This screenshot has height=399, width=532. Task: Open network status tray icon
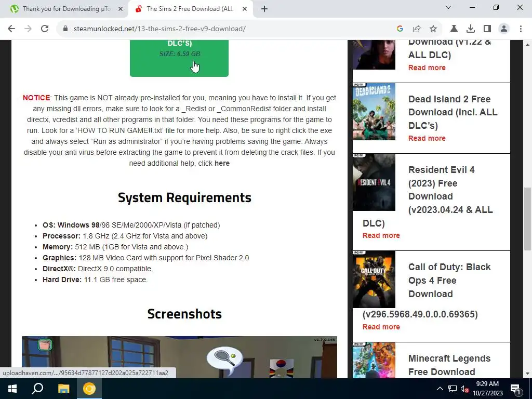[x=453, y=389]
